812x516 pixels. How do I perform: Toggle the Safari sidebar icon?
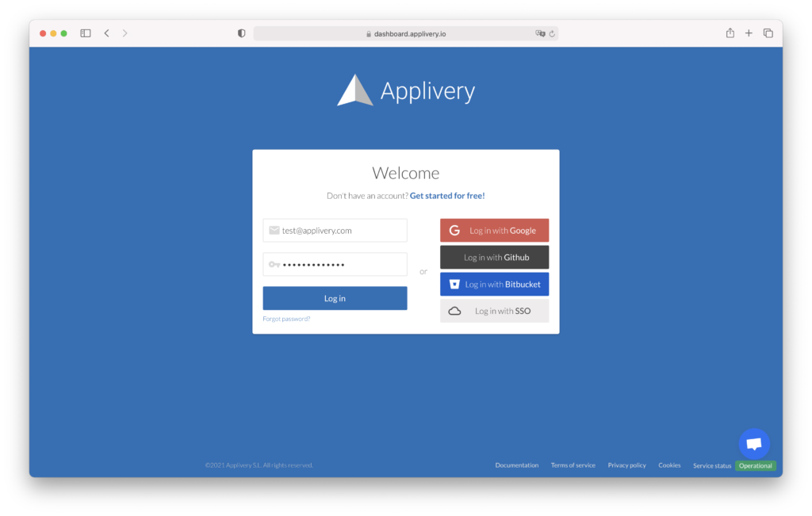(x=86, y=33)
